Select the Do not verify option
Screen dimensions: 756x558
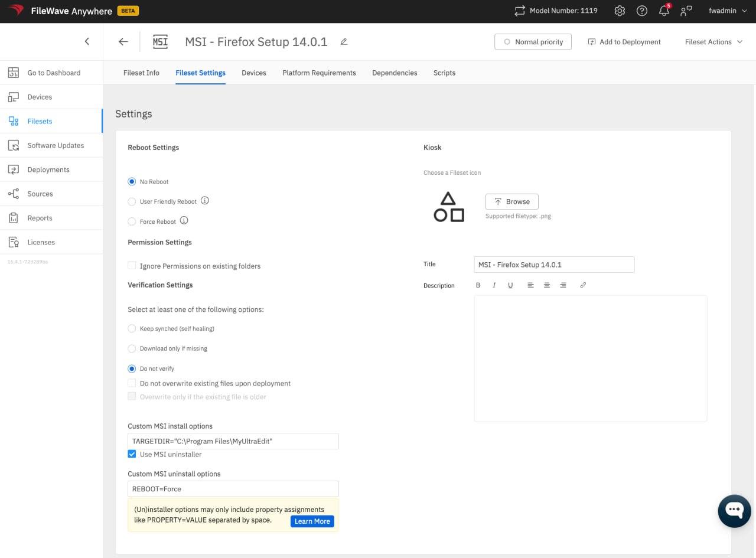click(132, 368)
